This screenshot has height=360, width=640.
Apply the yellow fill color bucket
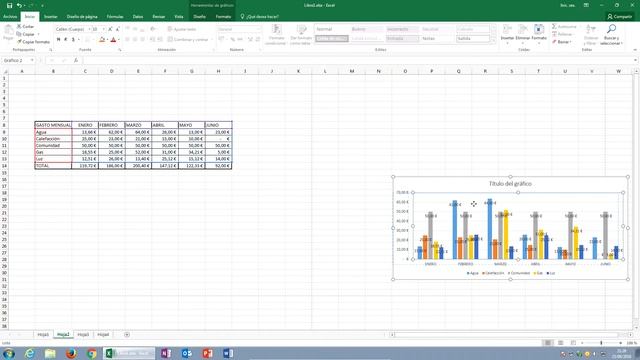pyautogui.click(x=102, y=40)
